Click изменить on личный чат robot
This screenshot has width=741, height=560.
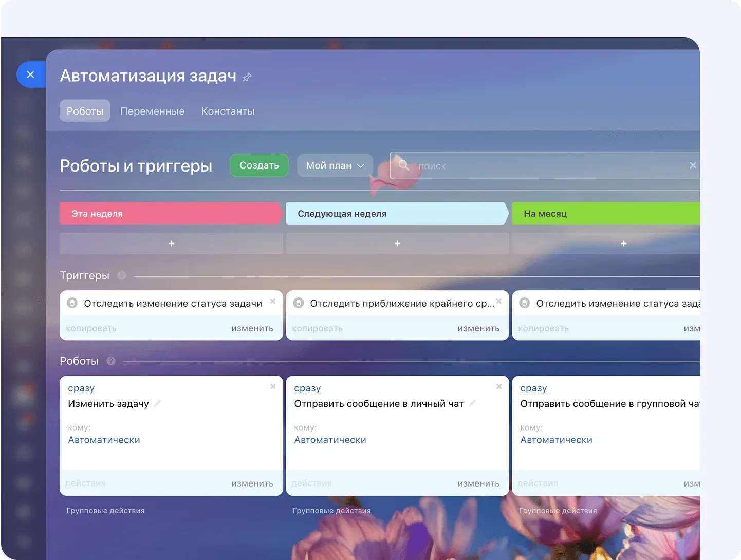pos(478,483)
